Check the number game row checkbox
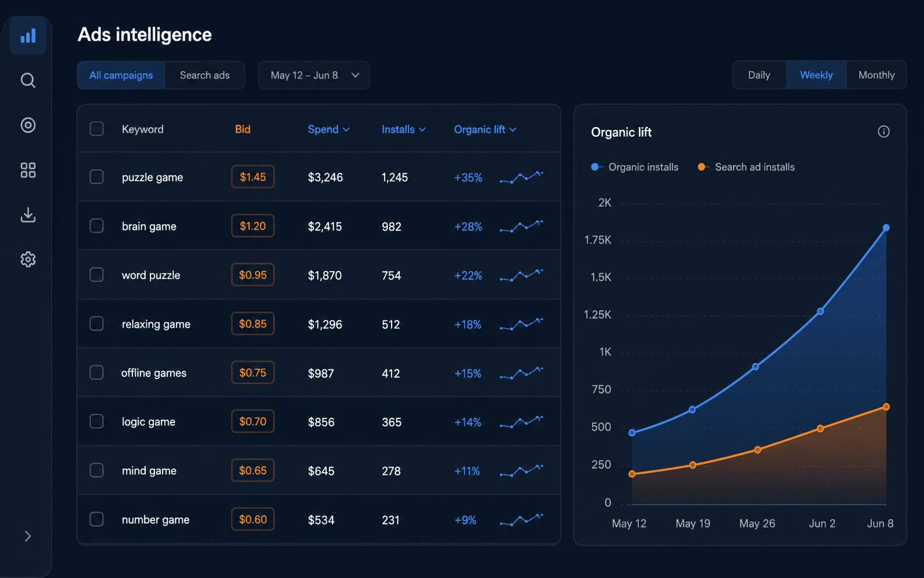 [x=97, y=519]
